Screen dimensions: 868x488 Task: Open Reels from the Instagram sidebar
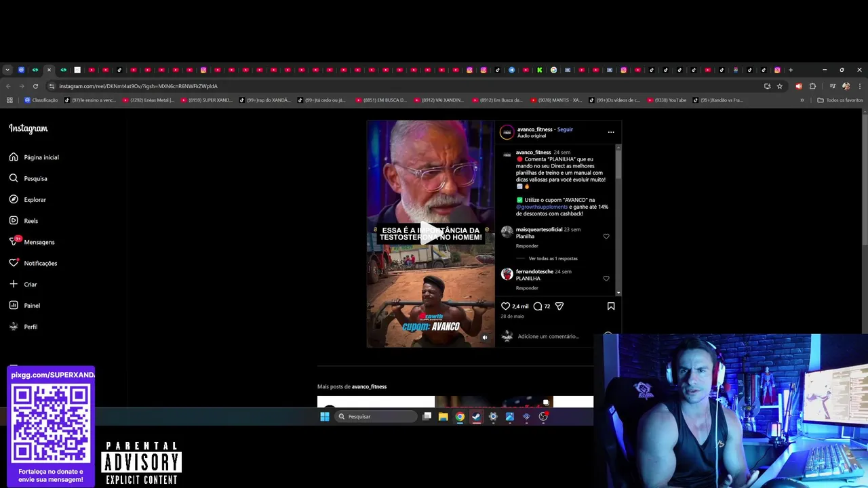coord(24,221)
